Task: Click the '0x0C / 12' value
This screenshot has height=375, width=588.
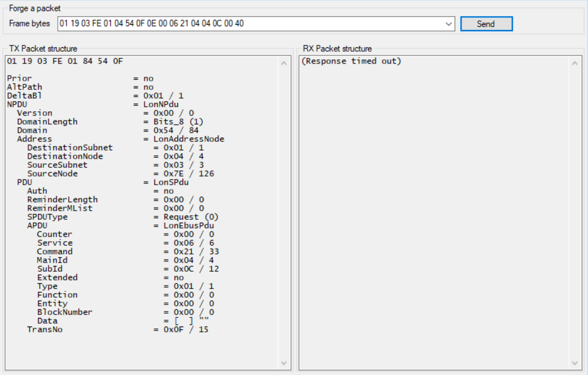Action: coord(196,269)
